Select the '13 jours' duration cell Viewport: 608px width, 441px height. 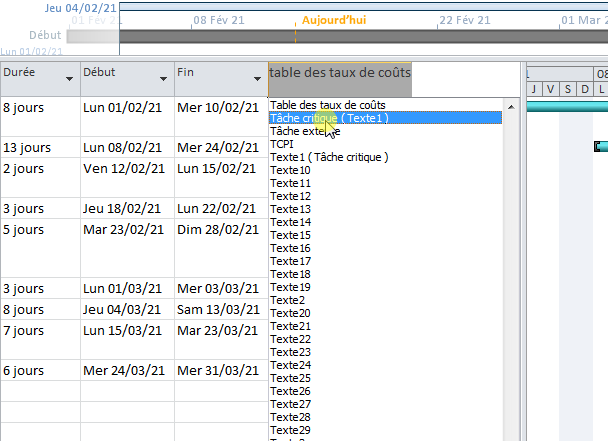coord(28,147)
